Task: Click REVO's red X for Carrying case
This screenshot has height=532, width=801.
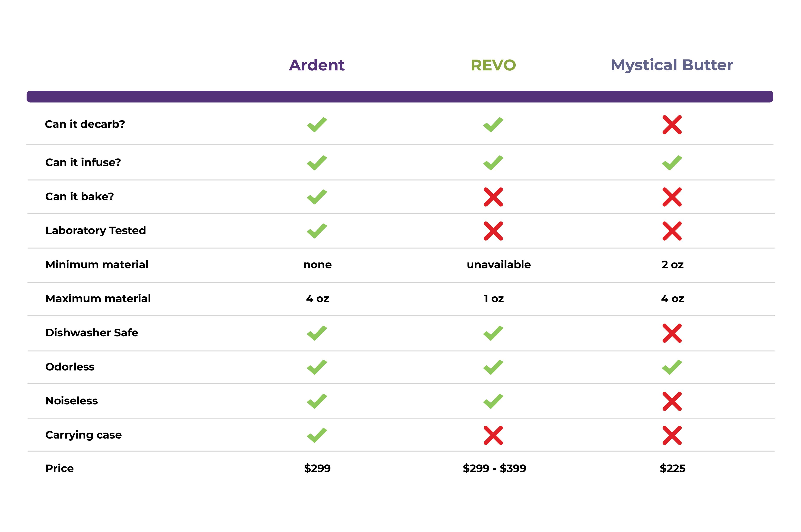Action: coord(493,435)
